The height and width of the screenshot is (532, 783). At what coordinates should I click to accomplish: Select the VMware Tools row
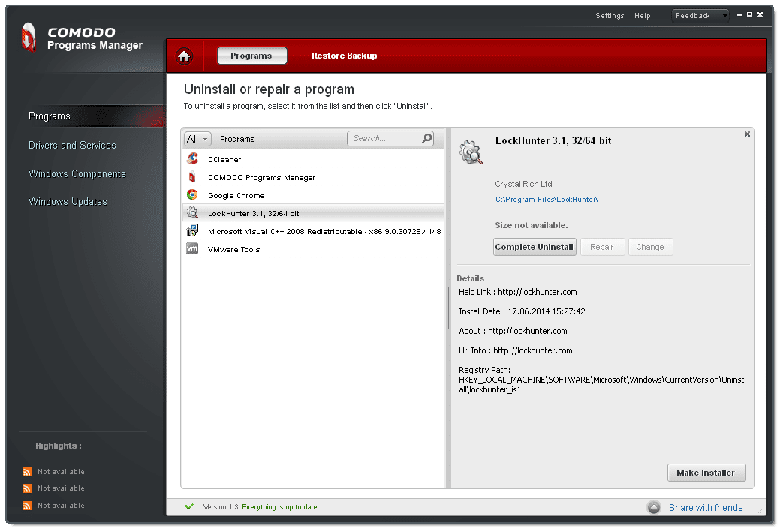pos(313,248)
